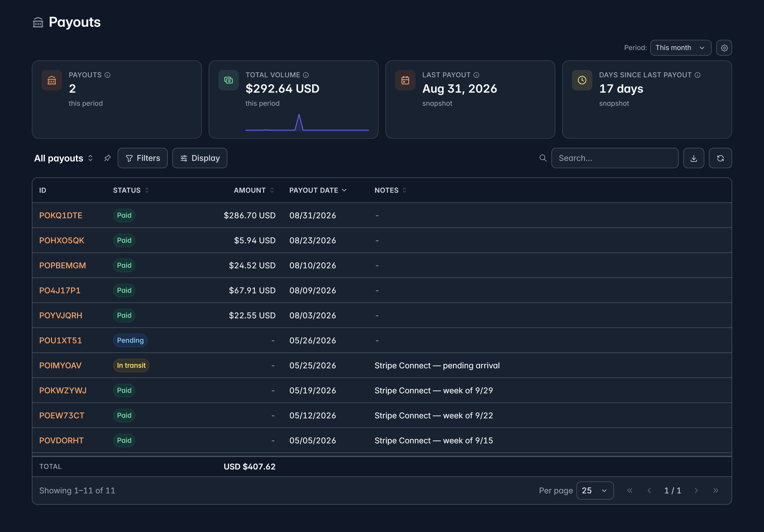Click the info icon beside LAST PAYOUT
Screen dimensions: 764x532
[477, 75]
